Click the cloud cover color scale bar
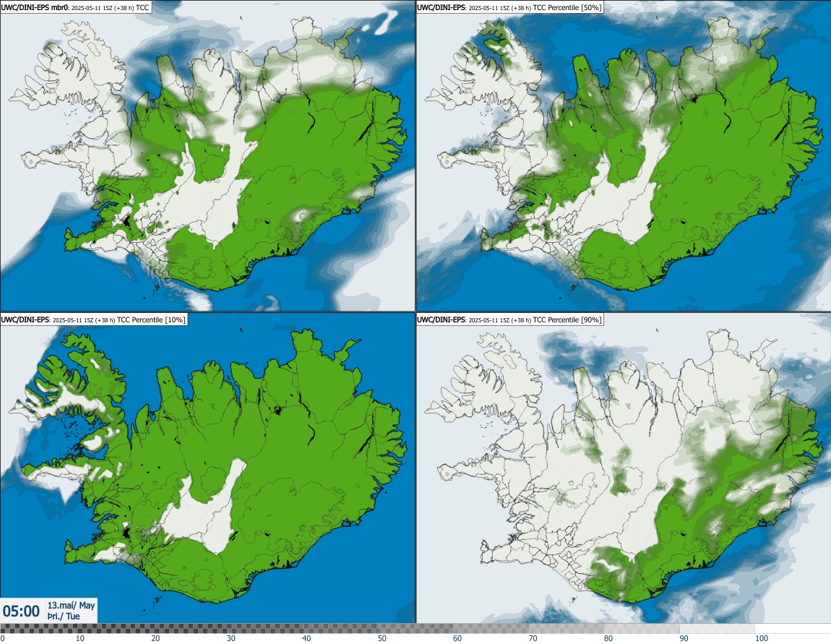Screen dimensions: 831x644 pyautogui.click(x=415, y=629)
